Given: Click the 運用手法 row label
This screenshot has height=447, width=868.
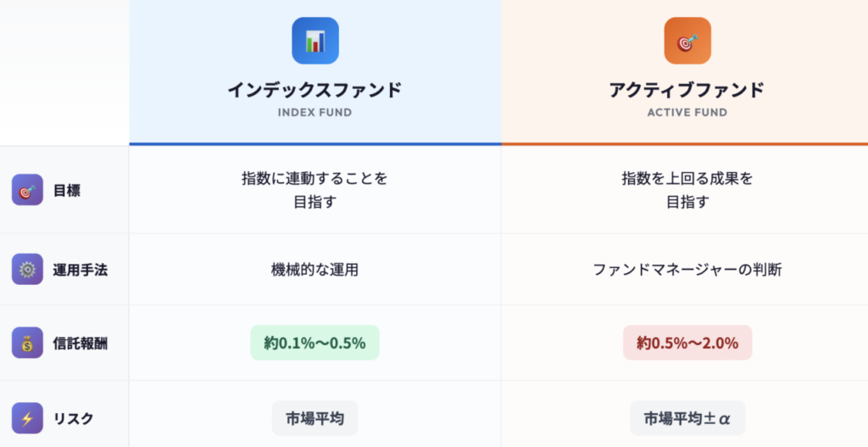Looking at the screenshot, I should (81, 269).
